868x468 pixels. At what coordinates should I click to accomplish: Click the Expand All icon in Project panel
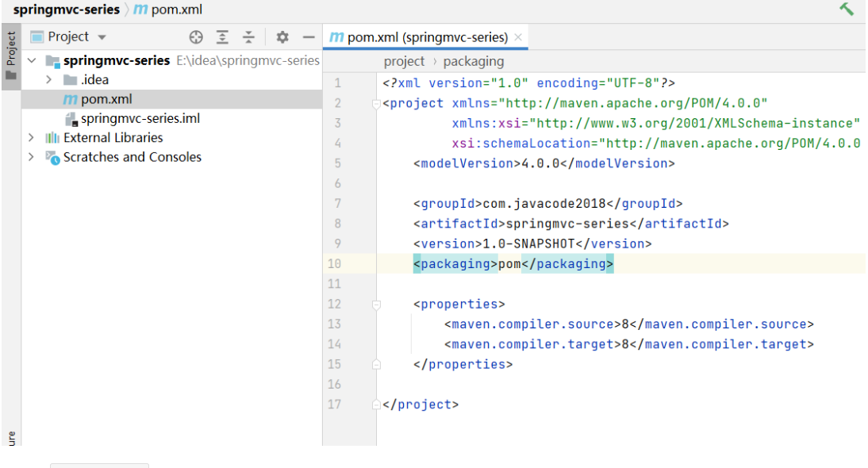pyautogui.click(x=223, y=37)
